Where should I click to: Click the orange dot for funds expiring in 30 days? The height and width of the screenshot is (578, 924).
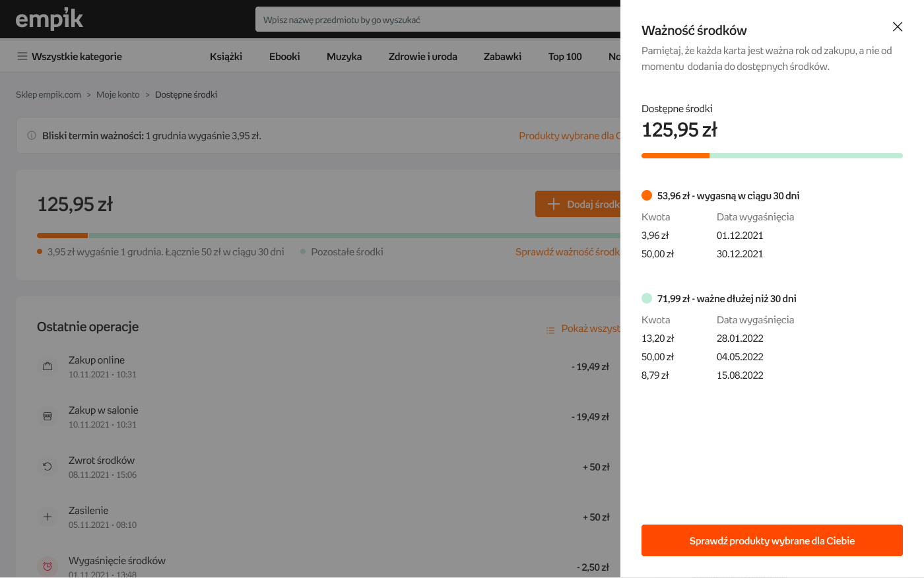647,195
